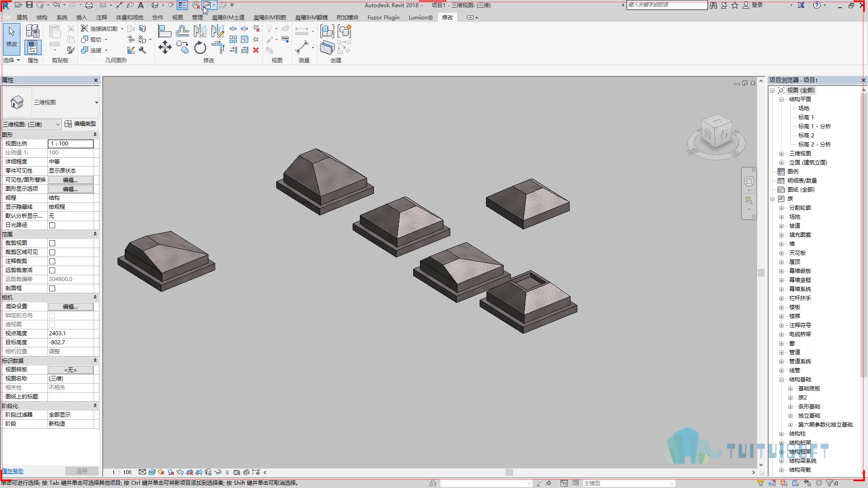
Task: Open the 属性帮助 link
Action: (13, 471)
